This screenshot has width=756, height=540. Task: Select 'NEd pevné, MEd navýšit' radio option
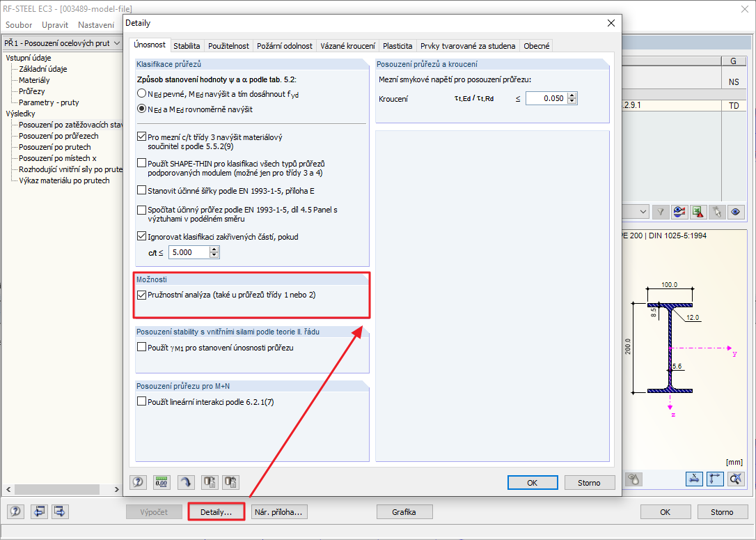click(142, 93)
